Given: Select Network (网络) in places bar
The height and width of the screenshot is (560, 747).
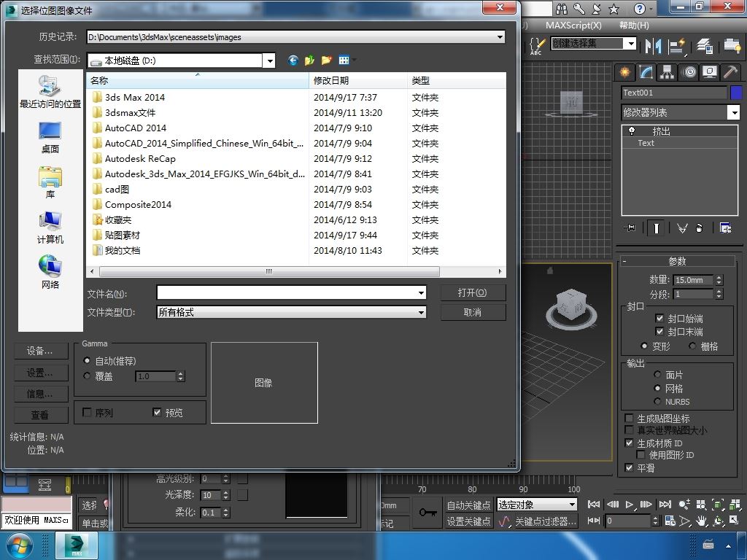Looking at the screenshot, I should (x=50, y=273).
